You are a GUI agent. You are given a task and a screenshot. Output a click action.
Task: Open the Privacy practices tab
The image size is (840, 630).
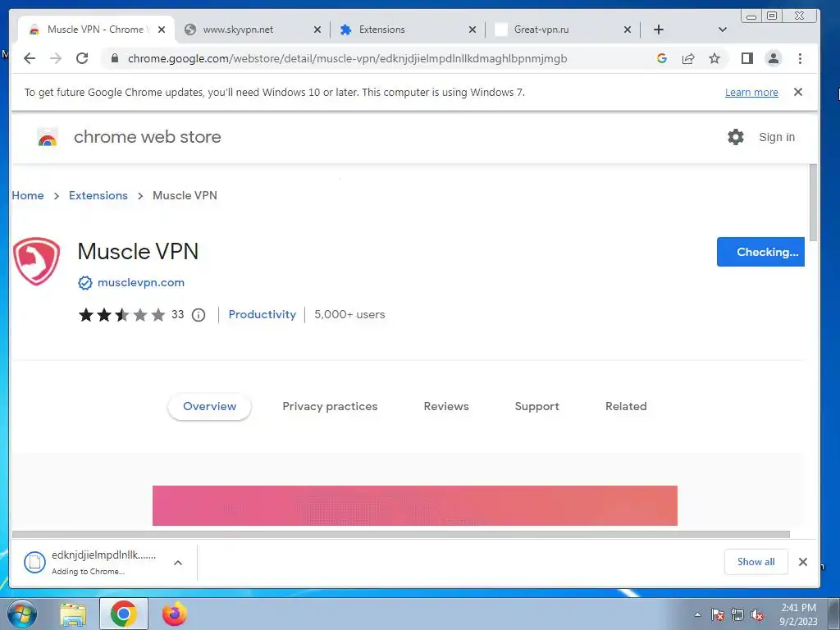[330, 407]
